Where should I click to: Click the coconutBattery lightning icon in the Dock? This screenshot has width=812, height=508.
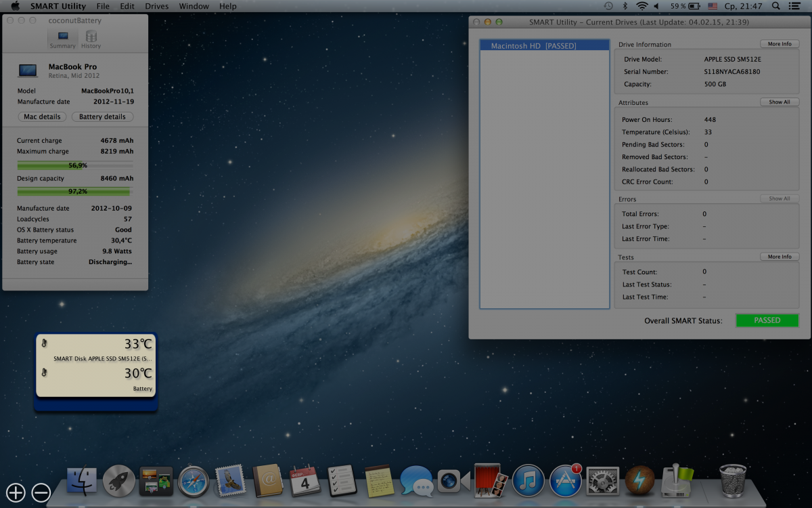pyautogui.click(x=639, y=482)
